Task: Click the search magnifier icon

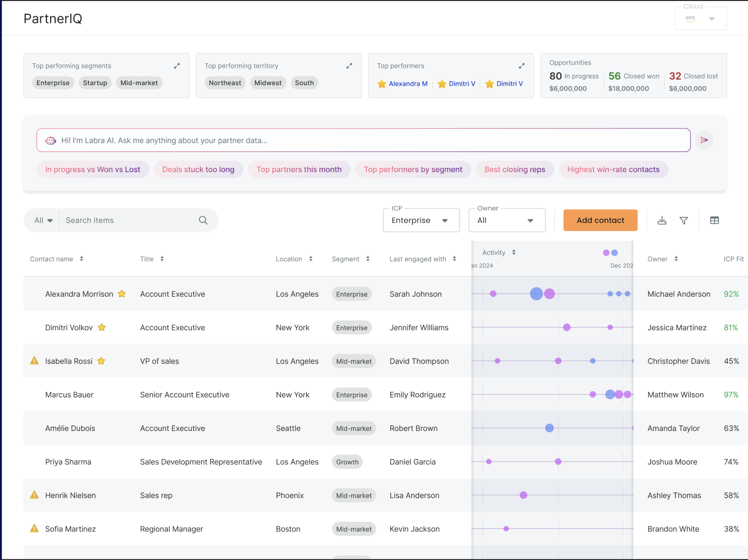Action: (203, 220)
